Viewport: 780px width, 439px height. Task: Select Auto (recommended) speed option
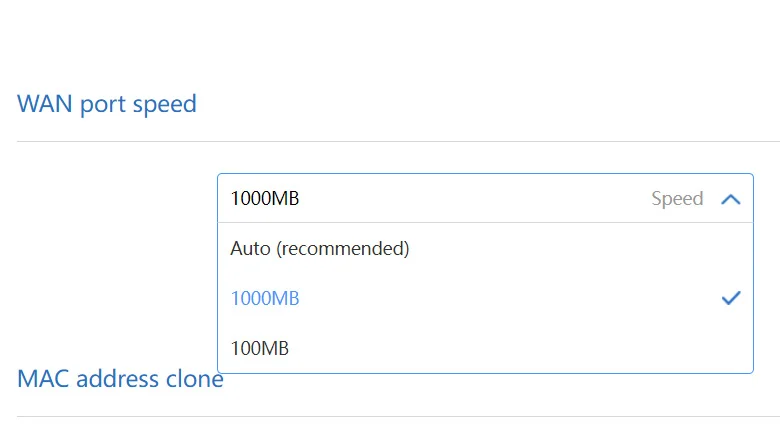coord(320,248)
